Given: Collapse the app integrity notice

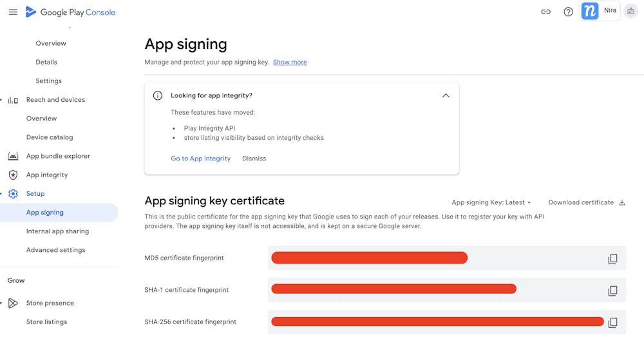Looking at the screenshot, I should coord(446,95).
